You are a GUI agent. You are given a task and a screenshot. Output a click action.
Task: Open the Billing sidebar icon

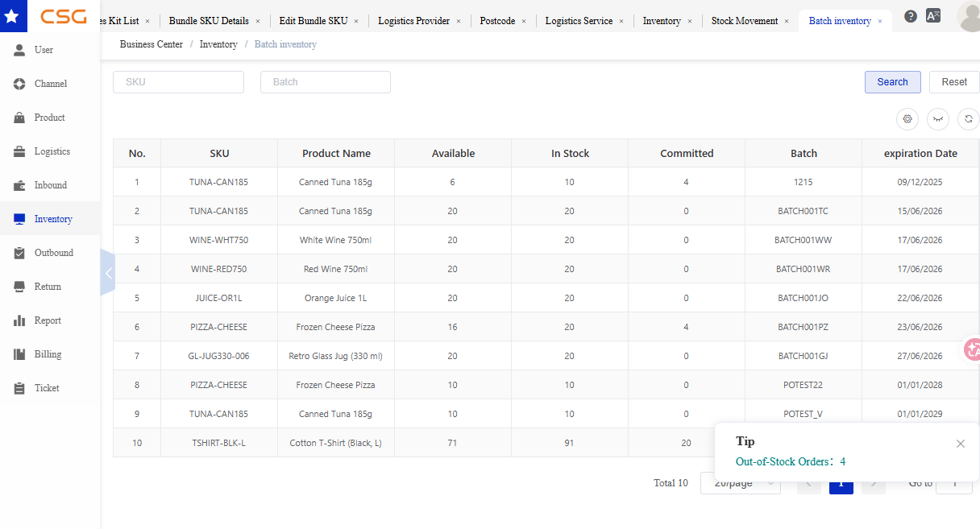point(19,354)
